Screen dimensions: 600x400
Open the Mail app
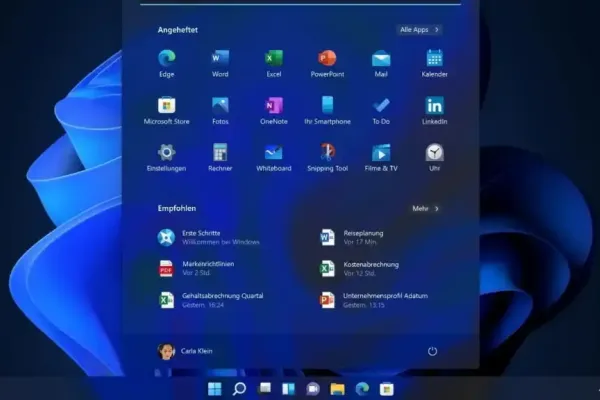(x=381, y=64)
